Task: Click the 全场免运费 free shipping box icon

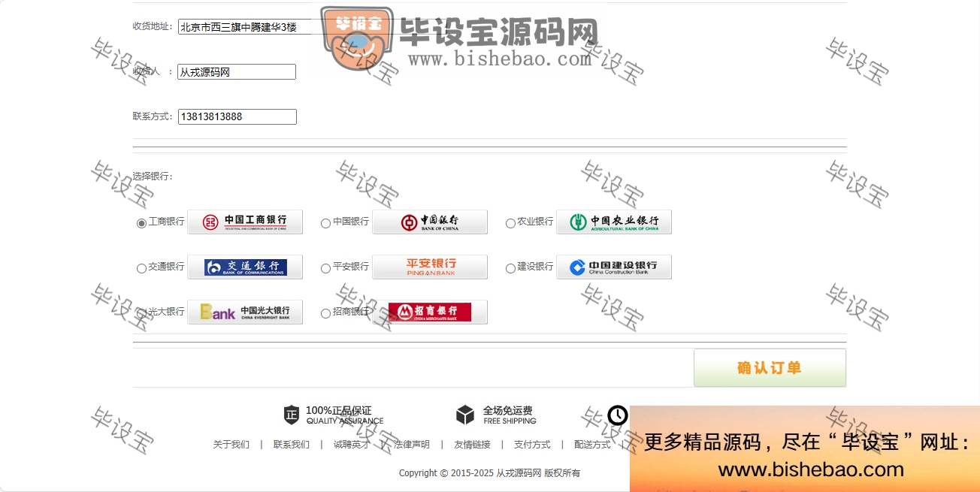Action: click(465, 415)
